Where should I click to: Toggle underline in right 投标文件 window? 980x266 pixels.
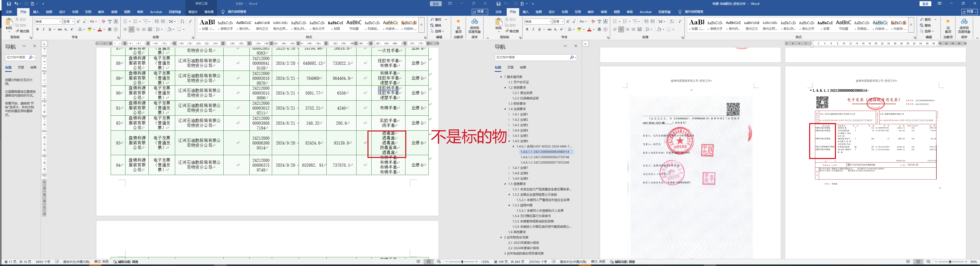click(x=539, y=29)
